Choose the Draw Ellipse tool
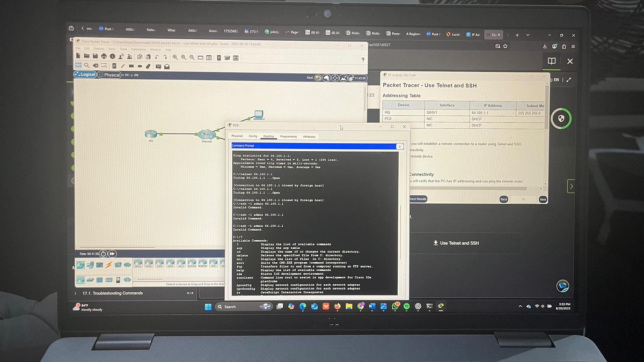 140,66
